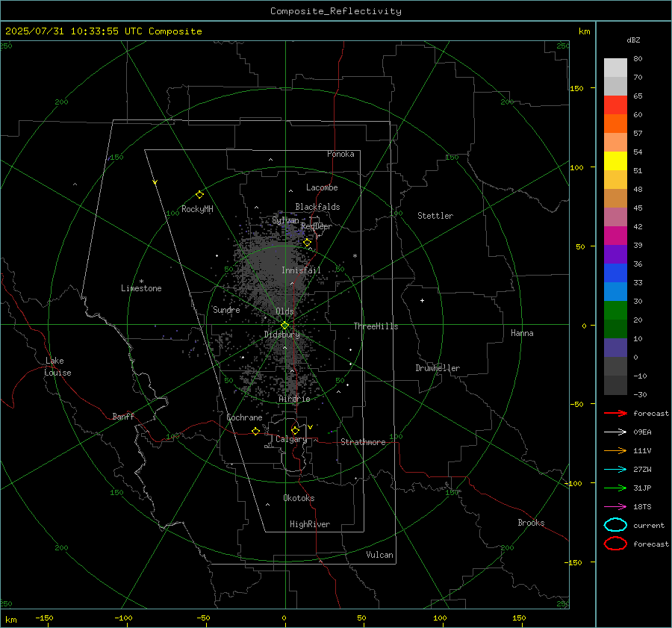Viewport: 672px width, 628px height.
Task: Select the indigo swatch between 10 and 0
Action: (x=615, y=348)
